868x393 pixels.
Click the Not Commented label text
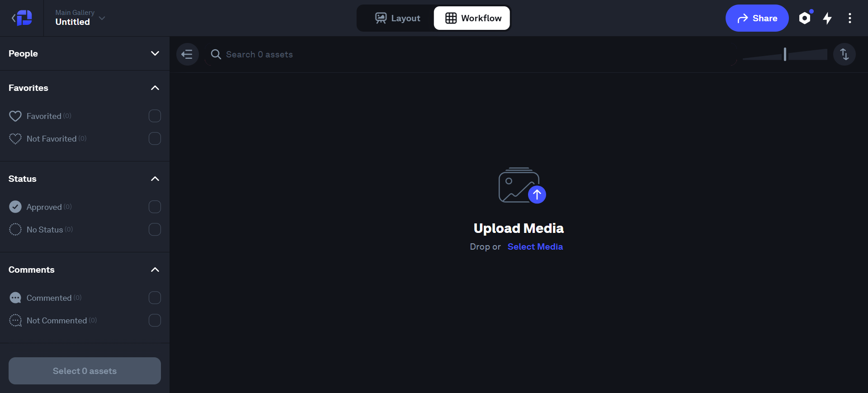57,321
